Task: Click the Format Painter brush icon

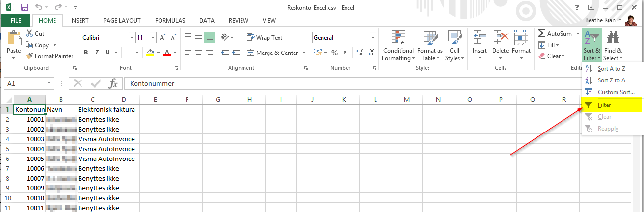Action: 29,56
